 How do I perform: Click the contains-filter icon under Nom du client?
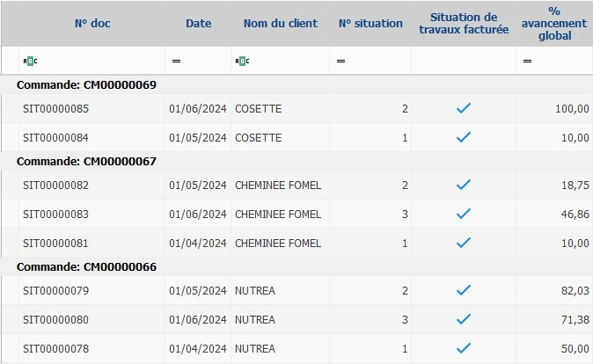click(x=243, y=61)
